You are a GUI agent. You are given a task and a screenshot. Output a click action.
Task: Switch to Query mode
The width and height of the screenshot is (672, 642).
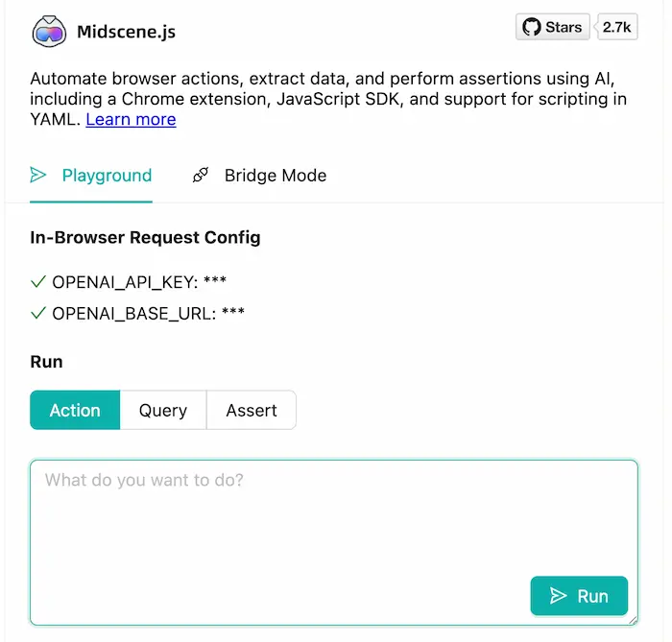coord(163,410)
